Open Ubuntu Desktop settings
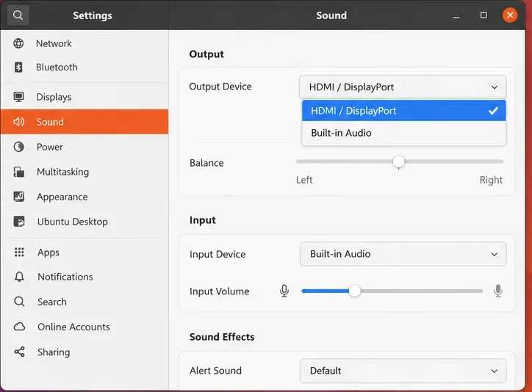 [85, 222]
